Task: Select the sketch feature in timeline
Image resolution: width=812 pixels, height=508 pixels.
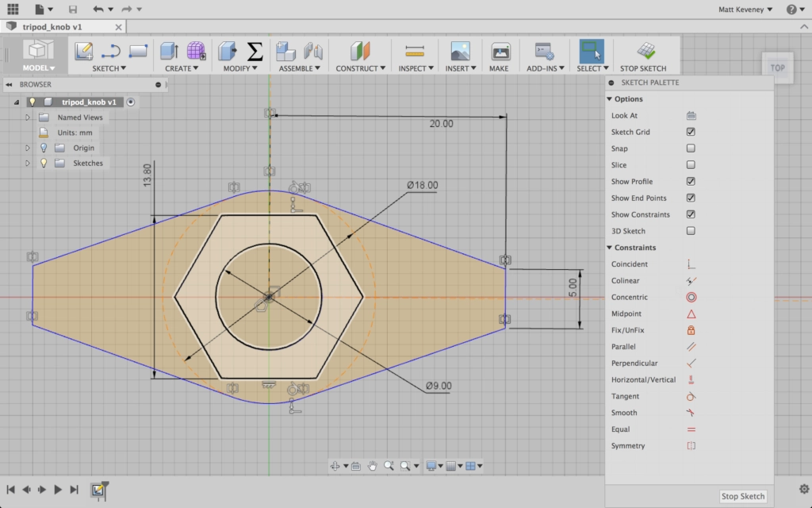Action: 98,490
